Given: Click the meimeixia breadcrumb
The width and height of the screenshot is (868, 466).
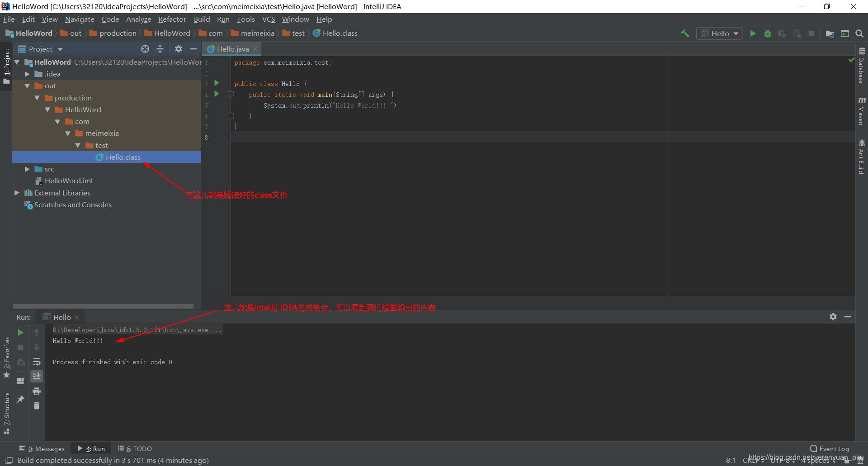Looking at the screenshot, I should [253, 33].
